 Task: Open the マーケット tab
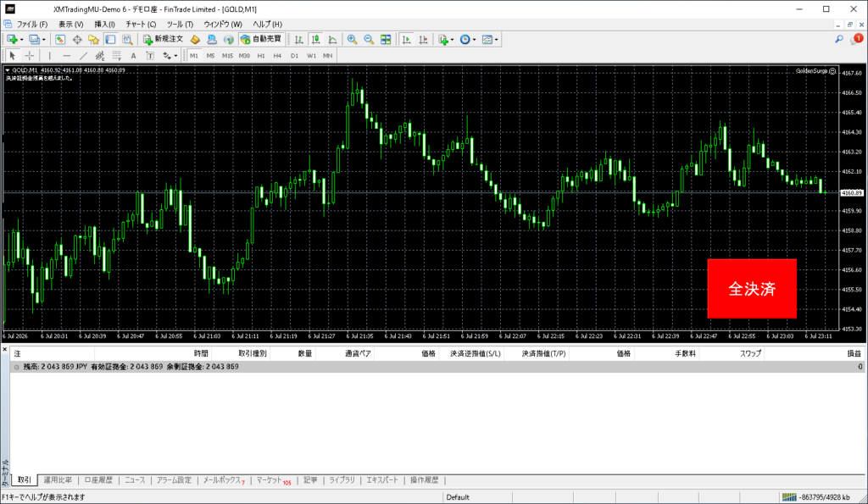(x=273, y=480)
